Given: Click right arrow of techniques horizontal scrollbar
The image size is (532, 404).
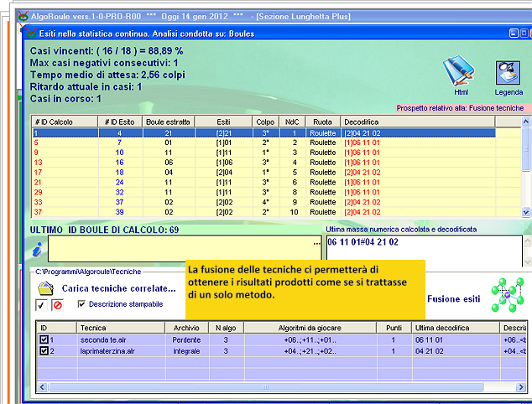Looking at the screenshot, I should coord(521,386).
